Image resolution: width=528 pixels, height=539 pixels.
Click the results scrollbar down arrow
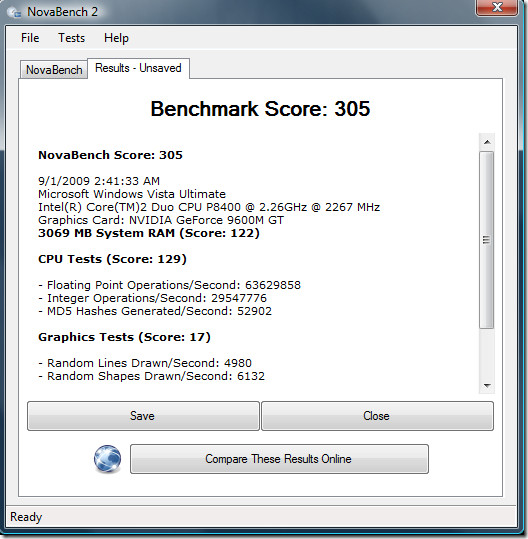pyautogui.click(x=487, y=386)
